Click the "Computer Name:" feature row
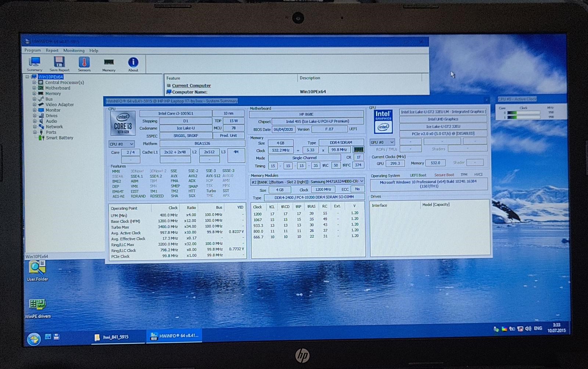This screenshot has height=369, width=588. (x=190, y=92)
